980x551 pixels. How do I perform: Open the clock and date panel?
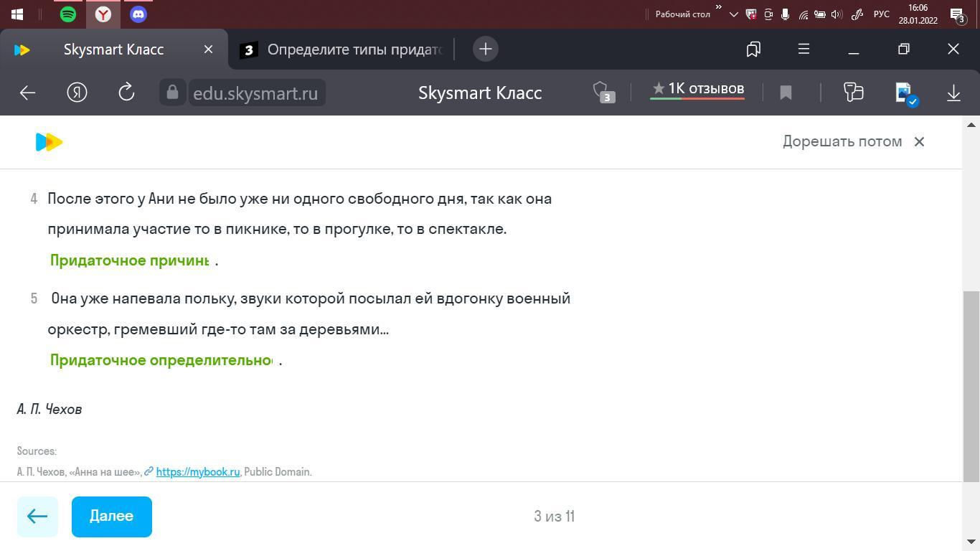point(918,14)
